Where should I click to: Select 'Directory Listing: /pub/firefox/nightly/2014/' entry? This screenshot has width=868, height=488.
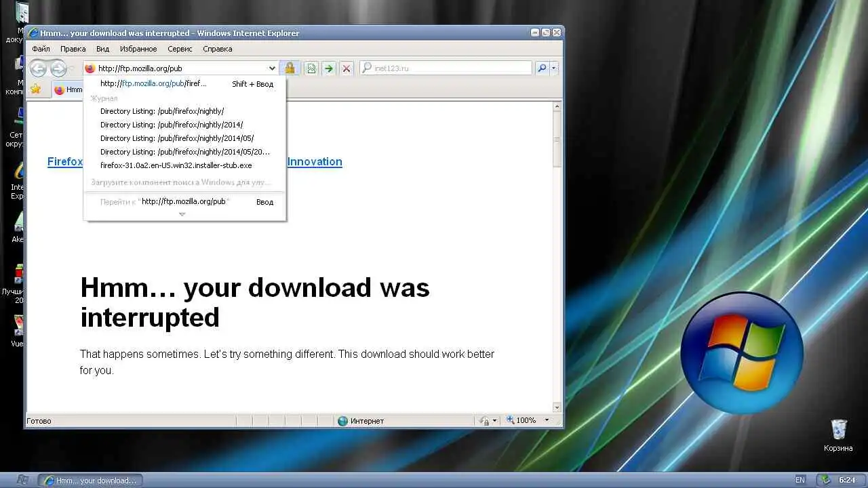pos(184,125)
